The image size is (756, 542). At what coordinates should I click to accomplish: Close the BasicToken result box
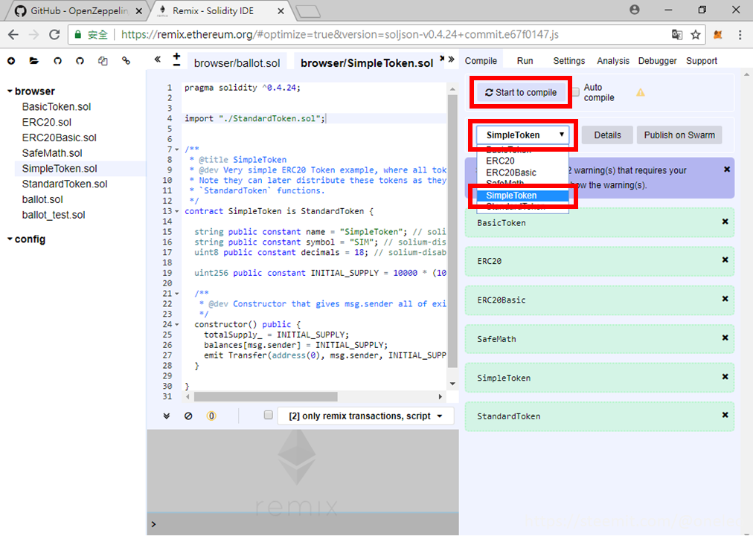(x=725, y=222)
